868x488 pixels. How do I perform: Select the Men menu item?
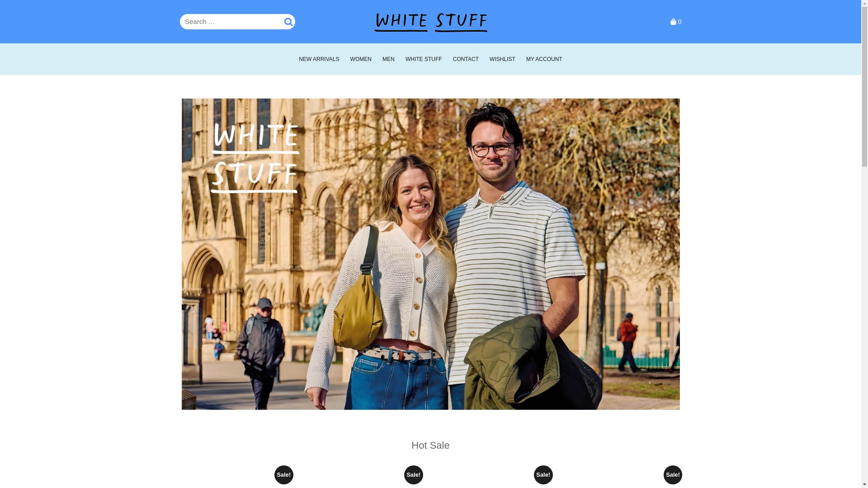[388, 59]
